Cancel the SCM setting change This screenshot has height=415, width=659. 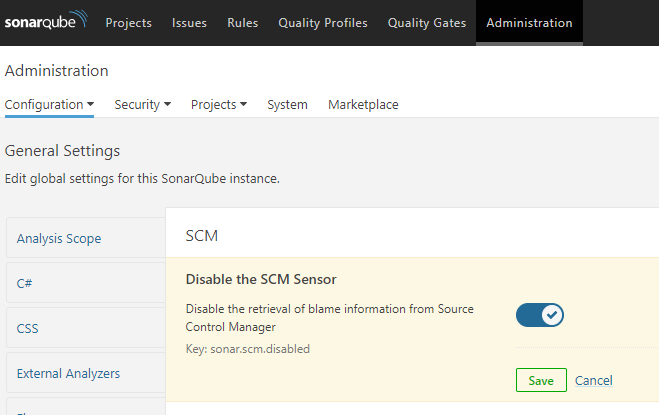click(x=593, y=380)
